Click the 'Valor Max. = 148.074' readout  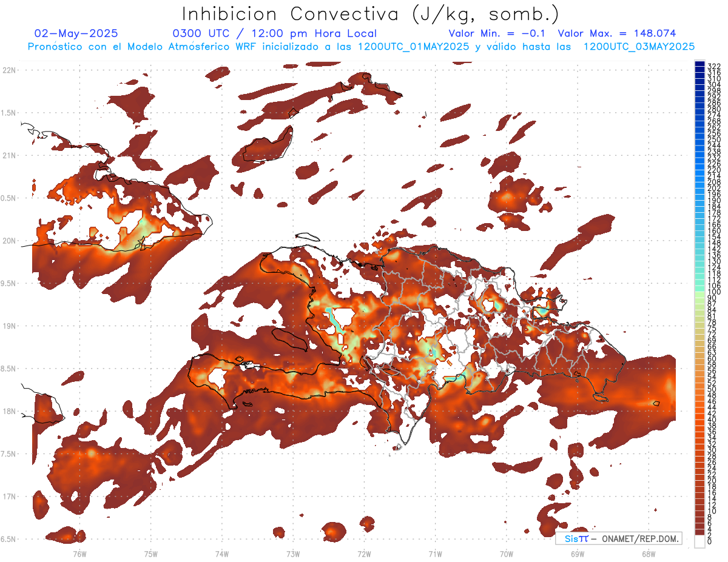[x=617, y=33]
